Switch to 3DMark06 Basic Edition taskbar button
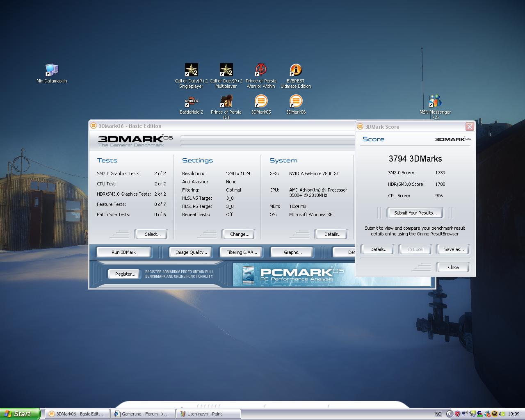This screenshot has height=420, width=525. pyautogui.click(x=77, y=414)
